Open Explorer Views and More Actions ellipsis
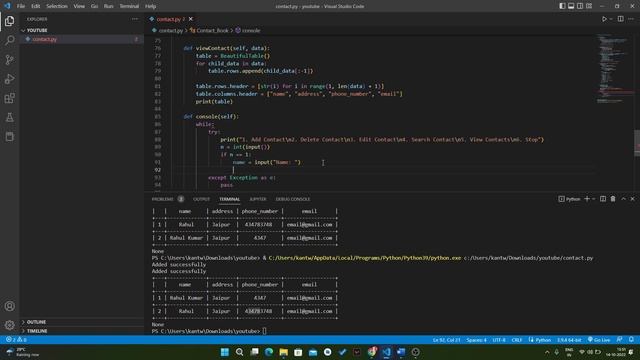This screenshot has height=360, width=640. tap(135, 19)
